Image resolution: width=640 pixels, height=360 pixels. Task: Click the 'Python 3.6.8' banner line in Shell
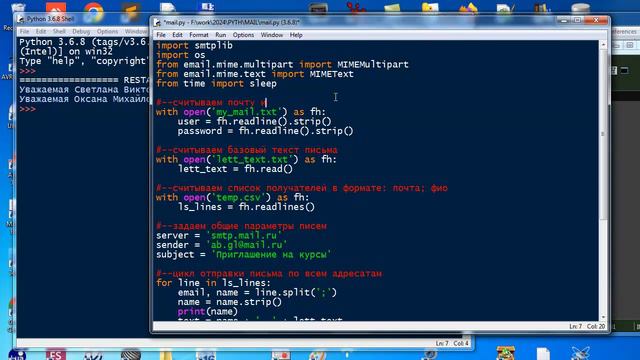(84, 42)
